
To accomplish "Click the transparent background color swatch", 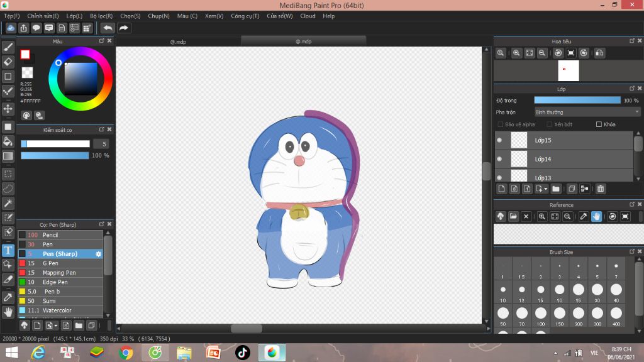I will 27,73.
